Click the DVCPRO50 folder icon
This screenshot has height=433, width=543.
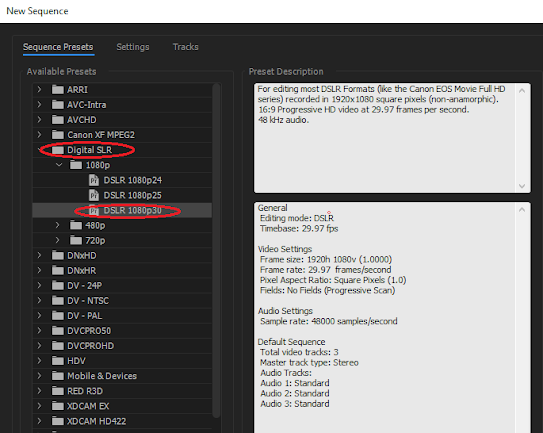[58, 331]
